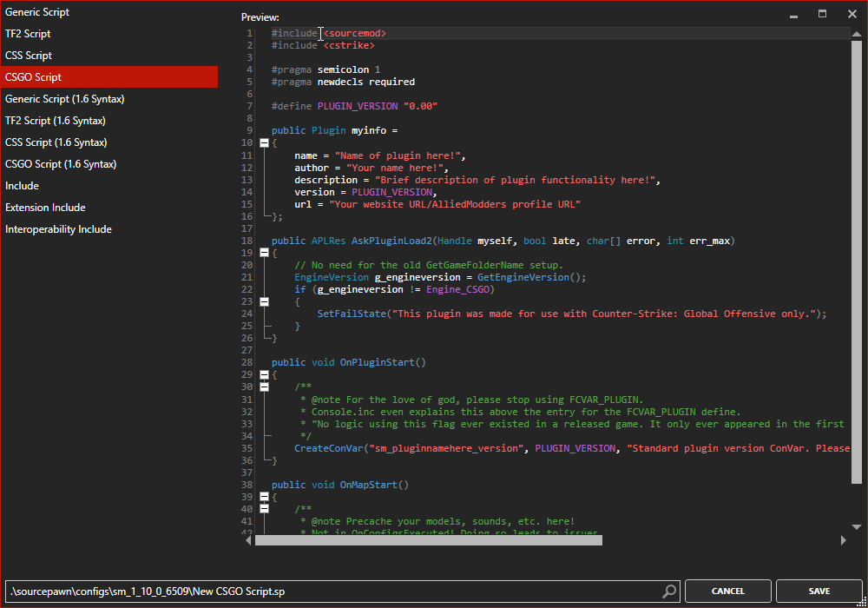Select the Extension Include template
Viewport: 868px width, 608px height.
109,207
